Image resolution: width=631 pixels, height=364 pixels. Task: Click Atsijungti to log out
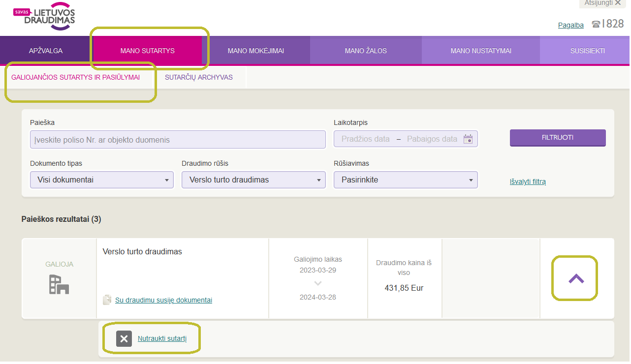[602, 3]
